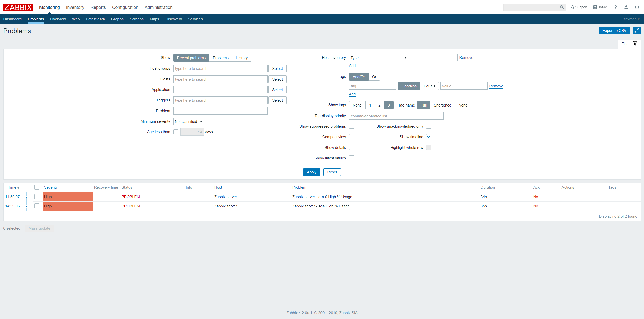Viewport: 644px width, 319px height.
Task: Set Tags operator to Or
Action: tap(374, 77)
